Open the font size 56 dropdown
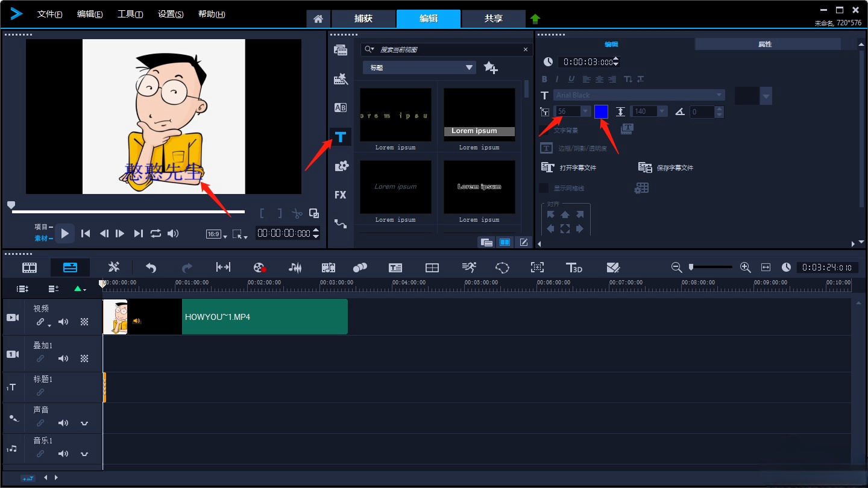868x488 pixels. click(x=585, y=111)
